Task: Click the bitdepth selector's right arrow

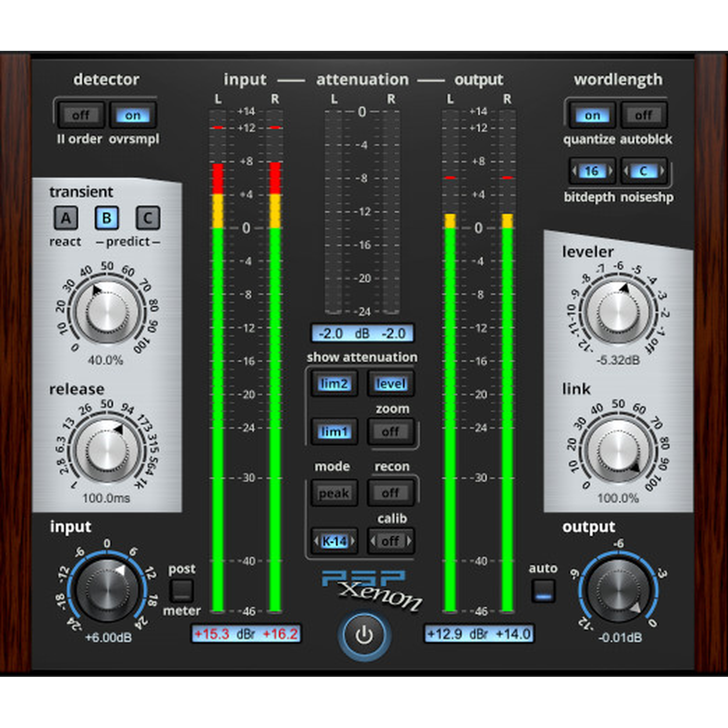Action: (610, 171)
